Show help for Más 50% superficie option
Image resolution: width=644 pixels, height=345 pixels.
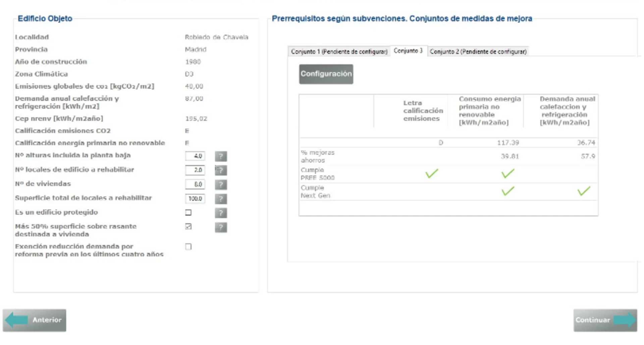click(221, 227)
